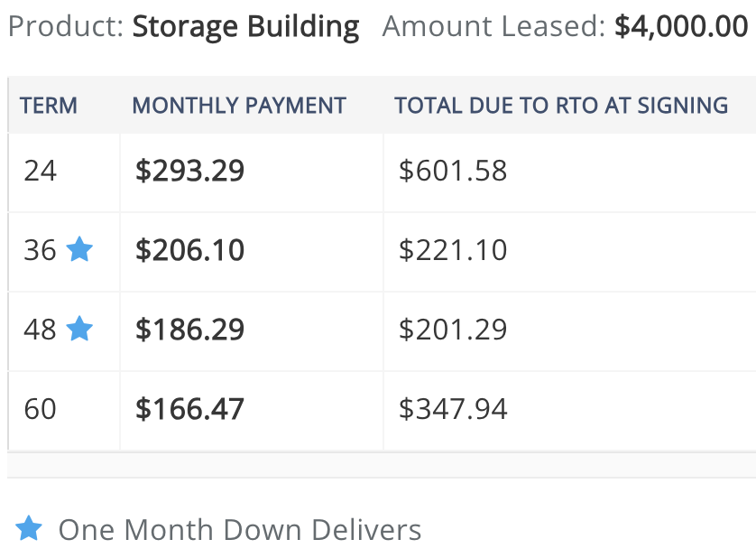Image resolution: width=756 pixels, height=558 pixels.
Task: Click the $166.47 monthly payment
Action: tap(189, 409)
